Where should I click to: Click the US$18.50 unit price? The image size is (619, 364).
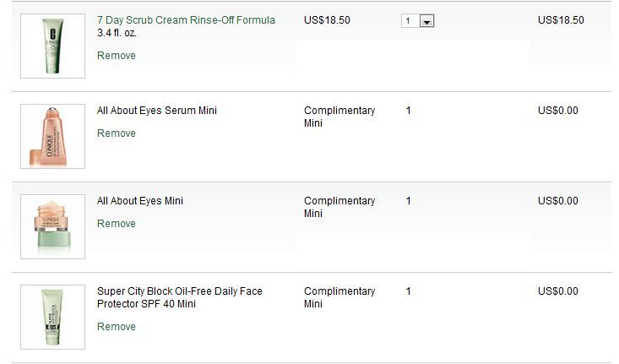tap(327, 20)
